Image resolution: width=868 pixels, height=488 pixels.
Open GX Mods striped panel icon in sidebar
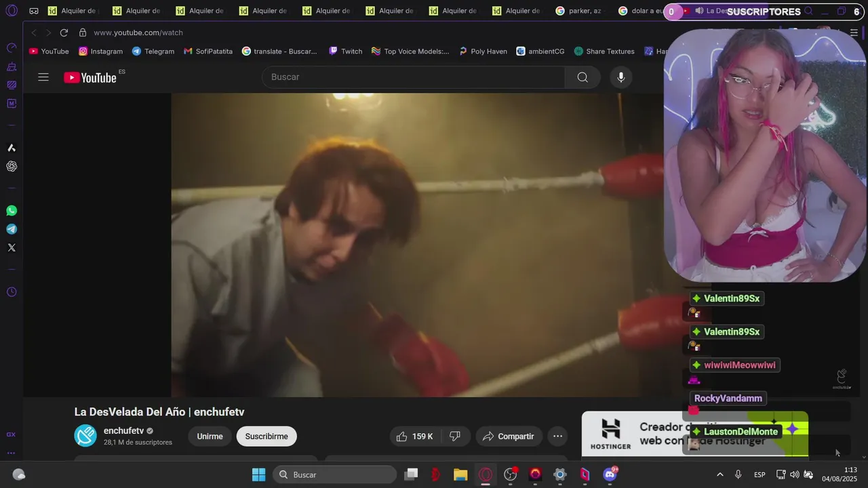tap(12, 85)
